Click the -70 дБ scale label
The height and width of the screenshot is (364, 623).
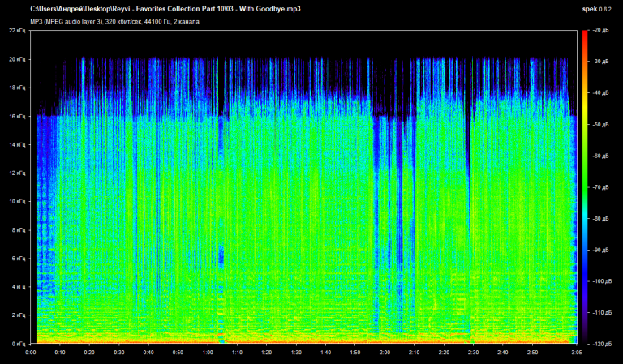click(601, 187)
